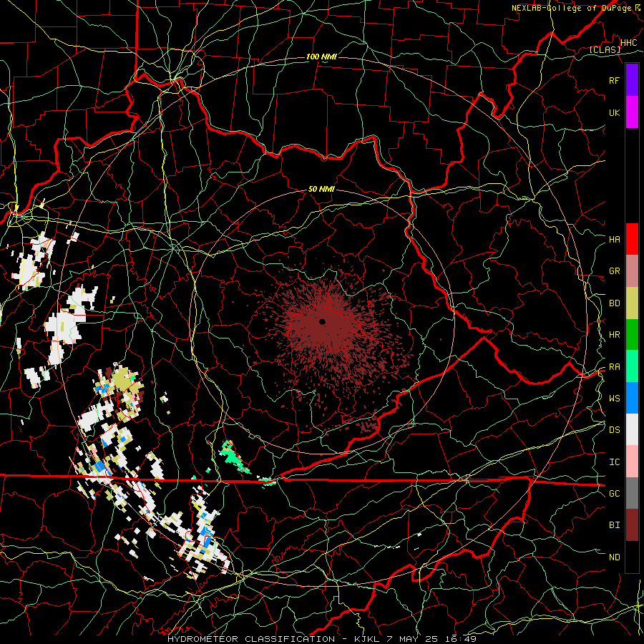The image size is (644, 644).
Task: Click the DS legend label
Action: (x=614, y=430)
